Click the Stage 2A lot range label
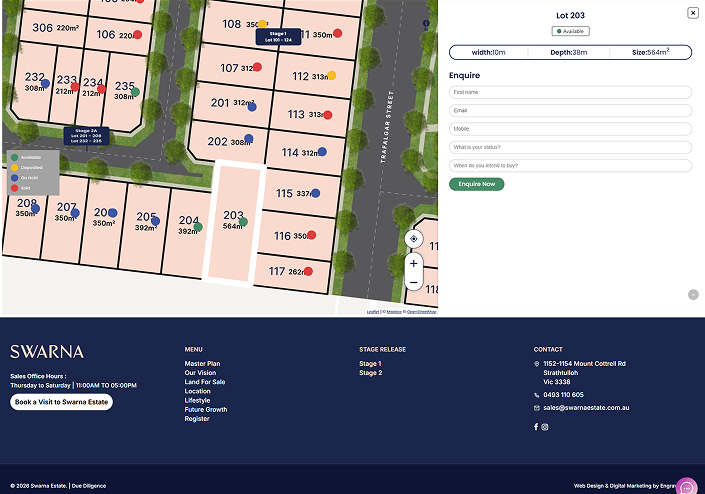The image size is (705, 494). (x=86, y=136)
